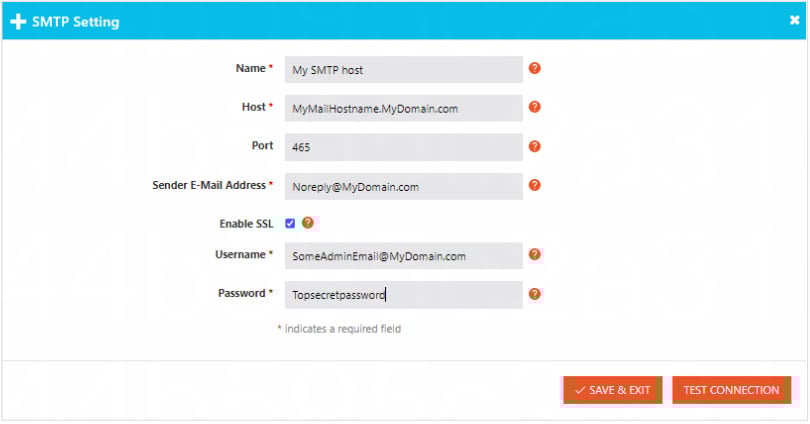Open help tooltip for Port field
Screen dimensions: 810x424
coord(535,146)
